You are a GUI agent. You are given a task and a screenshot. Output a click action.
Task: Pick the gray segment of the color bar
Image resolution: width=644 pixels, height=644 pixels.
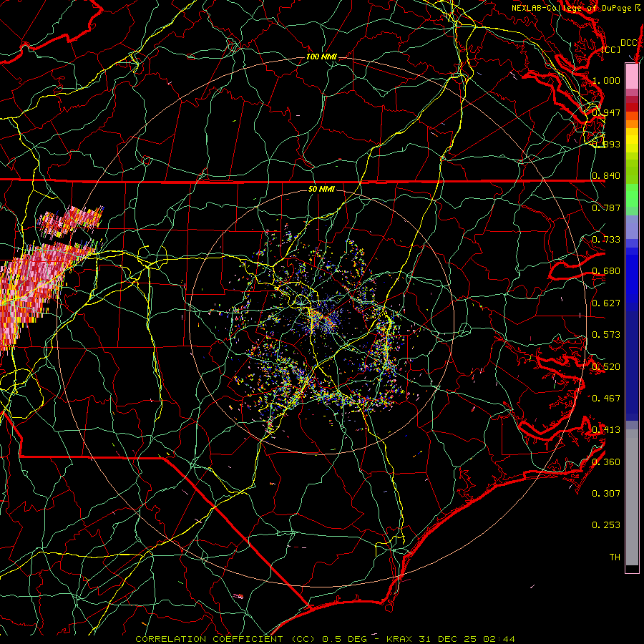coord(632,497)
